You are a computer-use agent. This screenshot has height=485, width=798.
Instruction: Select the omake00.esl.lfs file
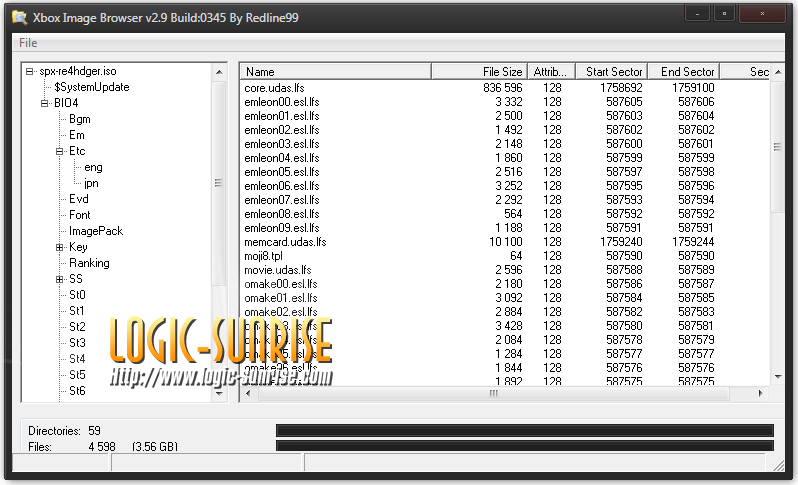281,284
